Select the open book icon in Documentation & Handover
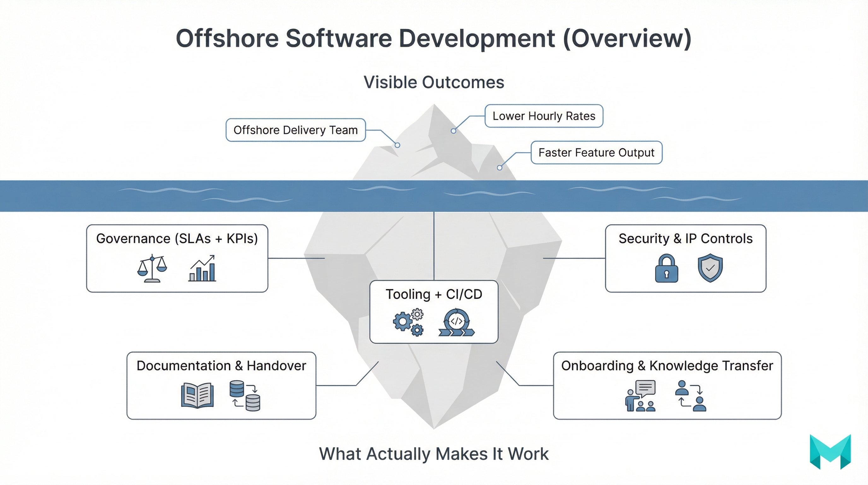The image size is (868, 485). [x=197, y=395]
